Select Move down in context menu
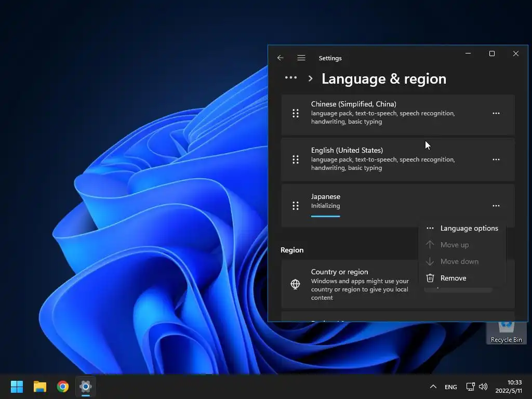This screenshot has width=532, height=399. [462, 262]
